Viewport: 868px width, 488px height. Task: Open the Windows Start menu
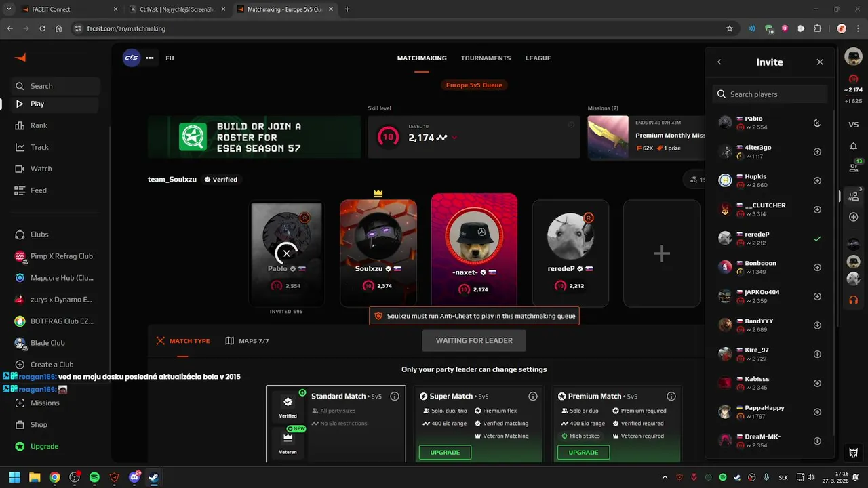14,477
